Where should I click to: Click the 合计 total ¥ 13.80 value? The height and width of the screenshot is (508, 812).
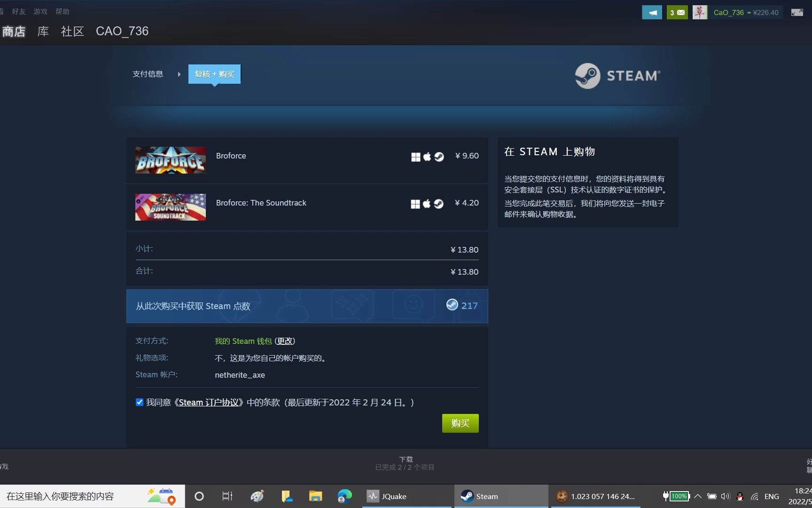pos(464,272)
